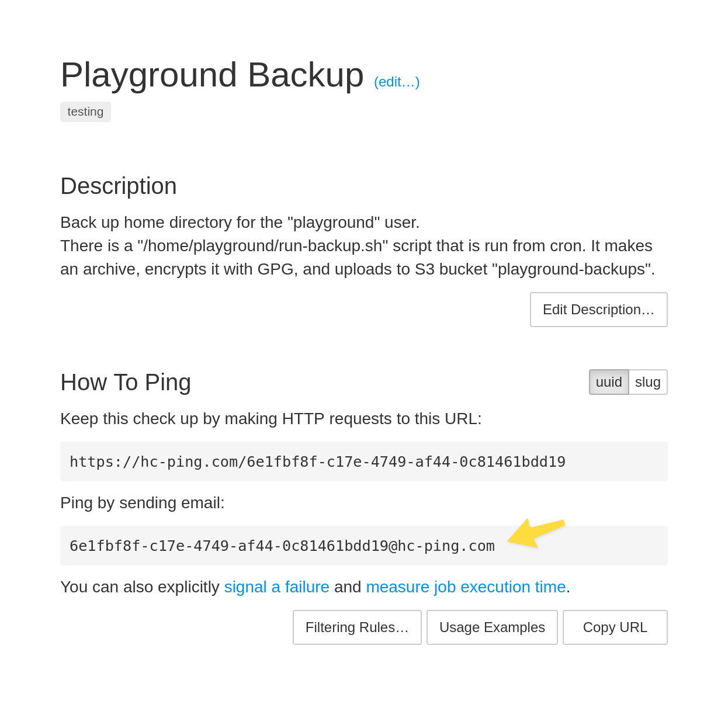Viewport: 728px width, 708px height.
Task: Open the Filtering Rules… settings
Action: point(357,627)
